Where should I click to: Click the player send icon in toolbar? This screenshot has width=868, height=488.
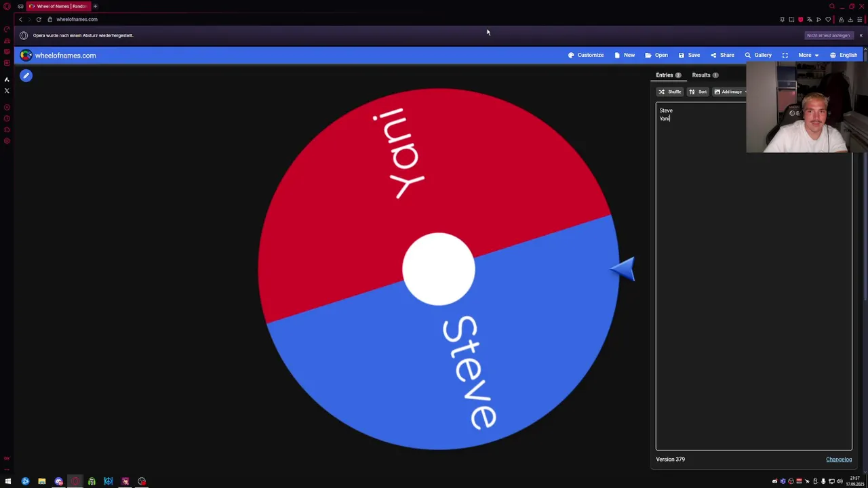coord(818,20)
